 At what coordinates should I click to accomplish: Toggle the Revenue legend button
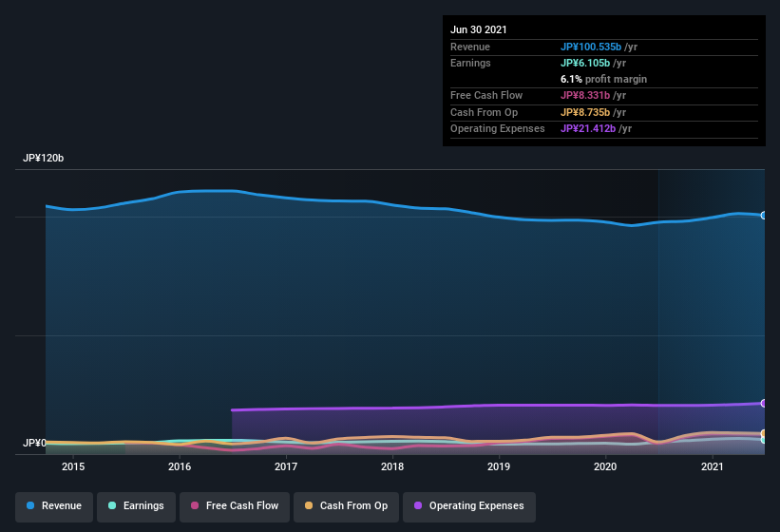pyautogui.click(x=54, y=506)
